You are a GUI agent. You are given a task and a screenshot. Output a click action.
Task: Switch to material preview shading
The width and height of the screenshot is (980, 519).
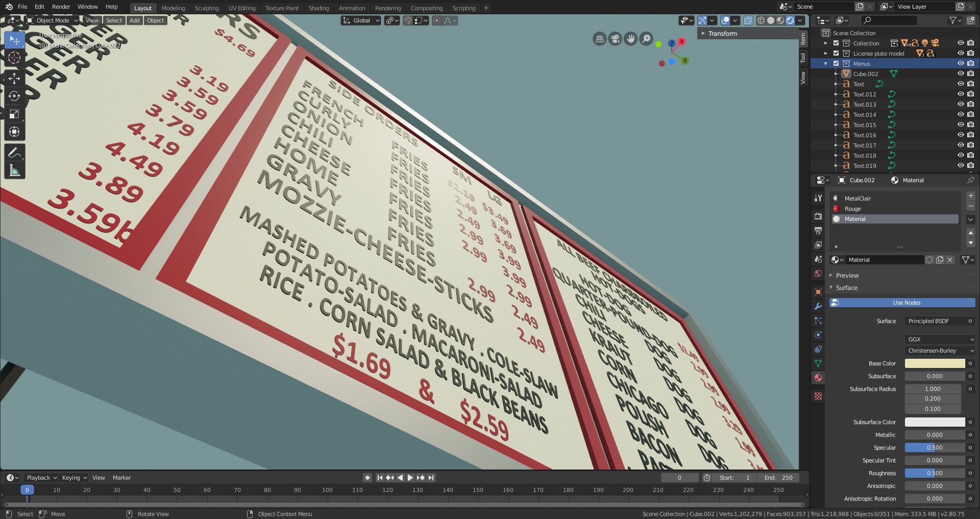pos(780,20)
